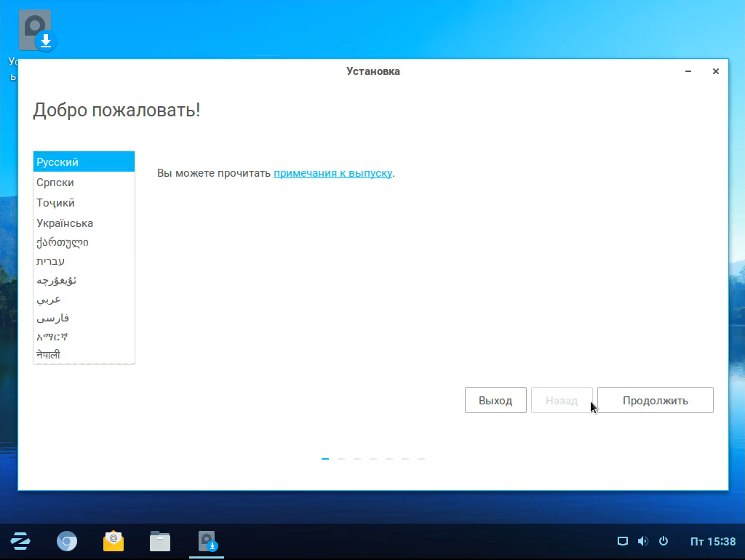Open the clock showing Пт 15:38
This screenshot has width=745, height=560.
click(712, 541)
